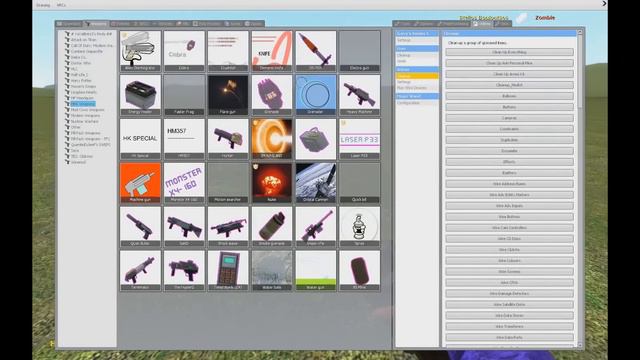Select the Shock wave gun icon
This screenshot has height=360, width=640.
228,227
